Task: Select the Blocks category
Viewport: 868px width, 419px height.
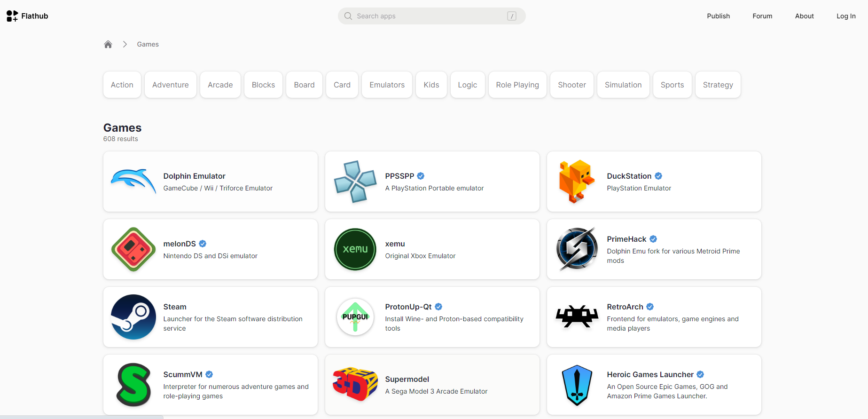Action: pyautogui.click(x=263, y=85)
